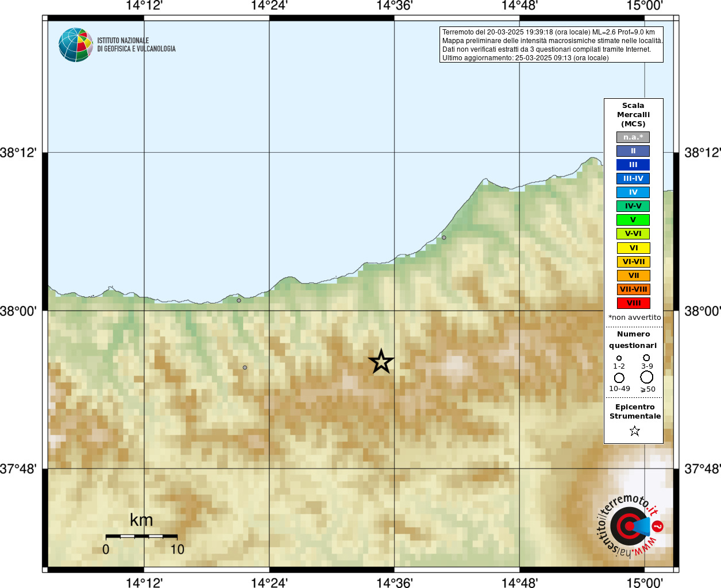Click the coastal report marker near 14°21'
This screenshot has width=721, height=588.
pos(239,300)
